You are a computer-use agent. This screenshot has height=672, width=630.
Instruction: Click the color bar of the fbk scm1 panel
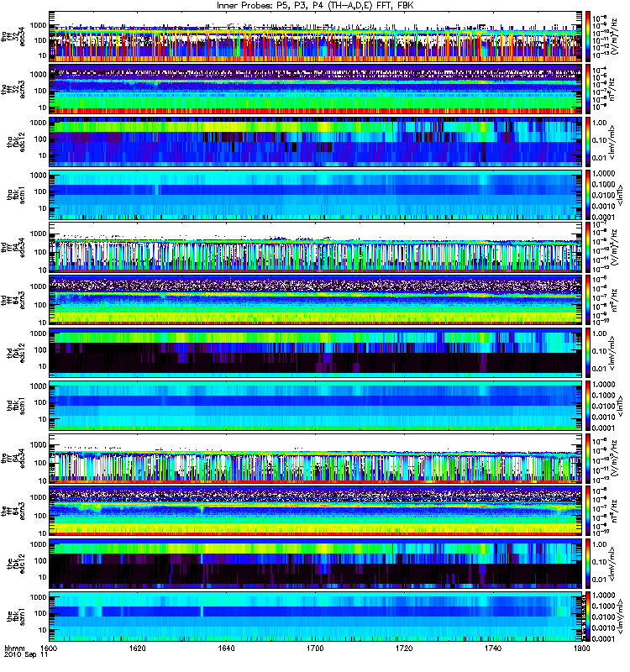coord(588,617)
